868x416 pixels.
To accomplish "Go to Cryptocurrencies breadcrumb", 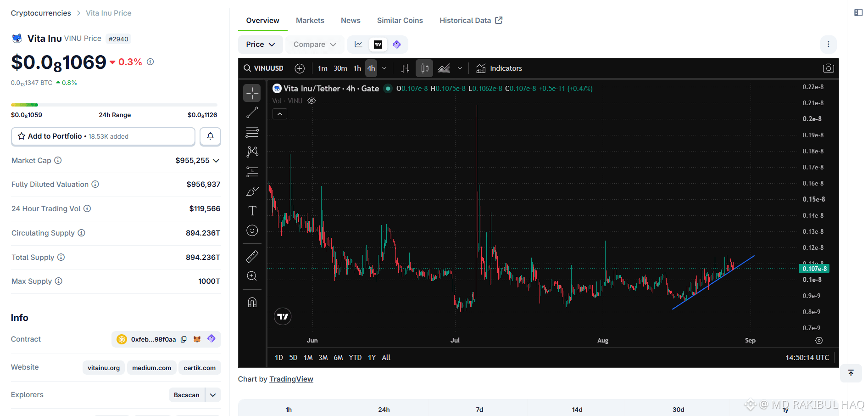I will [41, 13].
